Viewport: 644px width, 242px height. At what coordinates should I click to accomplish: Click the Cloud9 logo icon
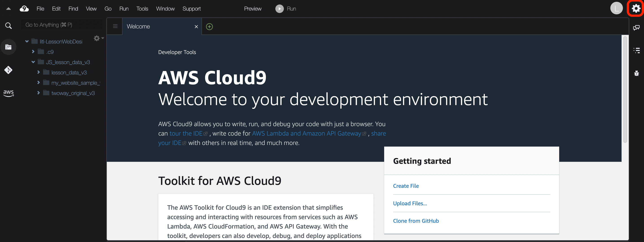pyautogui.click(x=24, y=9)
